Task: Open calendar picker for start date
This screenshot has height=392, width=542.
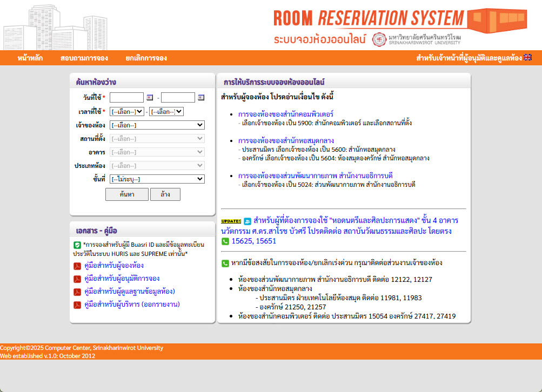Action: (x=150, y=98)
